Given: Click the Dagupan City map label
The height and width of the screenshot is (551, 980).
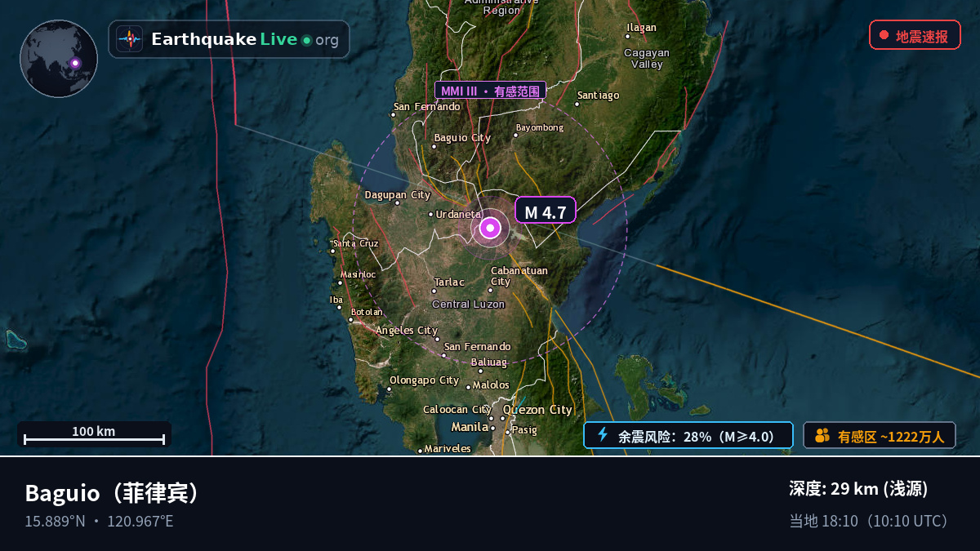Looking at the screenshot, I should coord(397,195).
